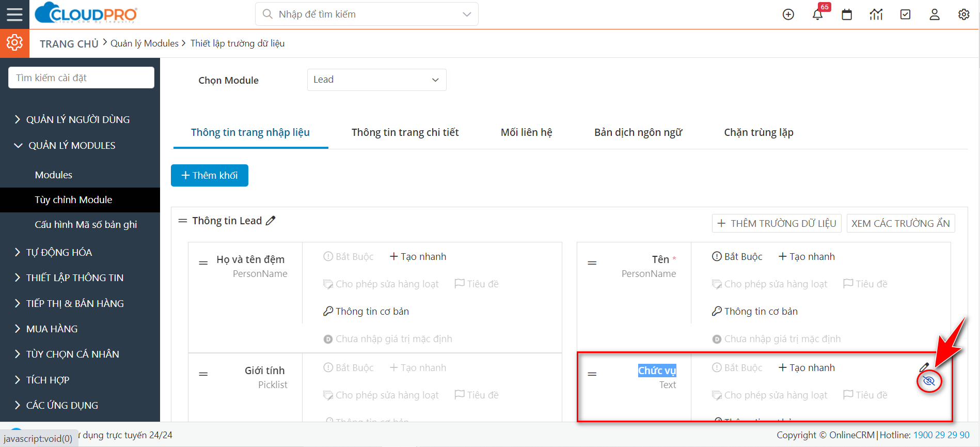Expand TỰ ĐỘNG HÓA section
The width and height of the screenshot is (980, 447).
pos(53,252)
